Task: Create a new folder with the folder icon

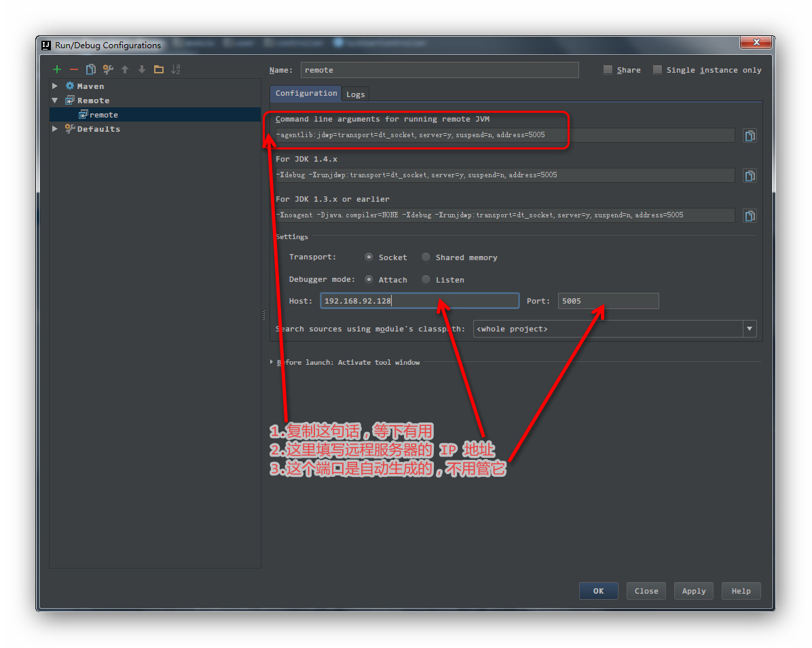Action: pos(159,69)
